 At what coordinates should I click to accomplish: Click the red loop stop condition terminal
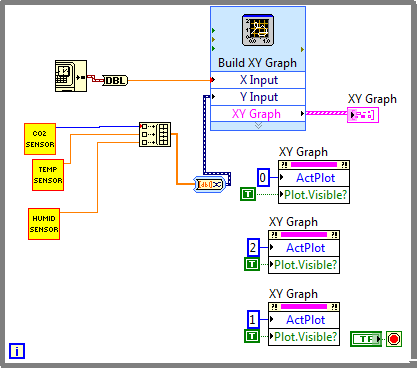394,339
